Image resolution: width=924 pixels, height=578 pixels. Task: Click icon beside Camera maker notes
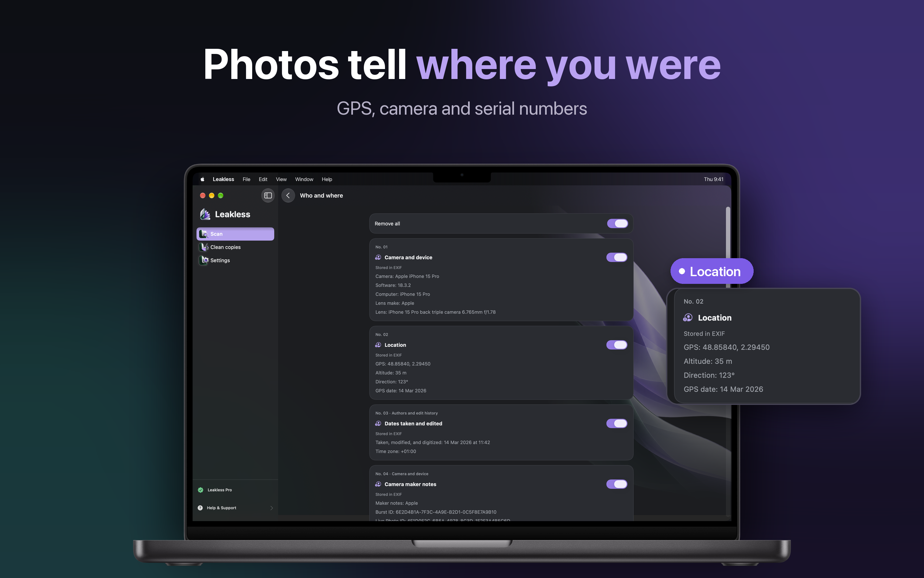pos(378,484)
